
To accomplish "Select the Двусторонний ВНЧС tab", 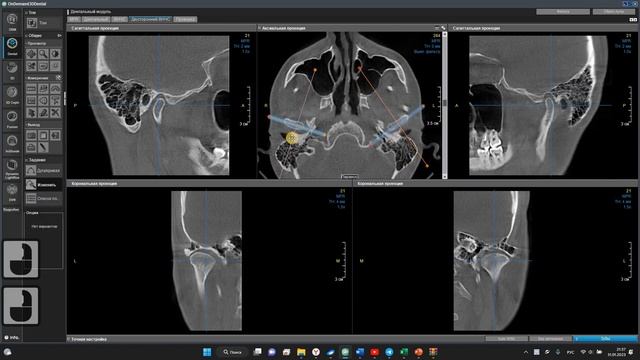I will [151, 19].
